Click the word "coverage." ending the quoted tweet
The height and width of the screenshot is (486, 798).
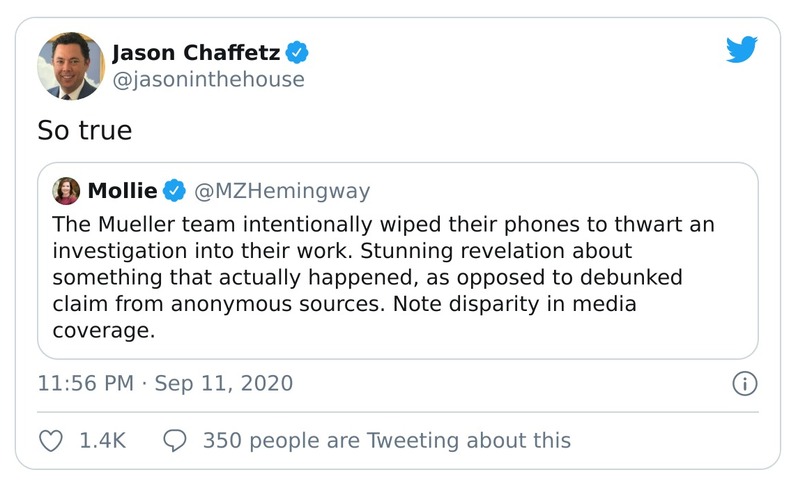click(104, 331)
